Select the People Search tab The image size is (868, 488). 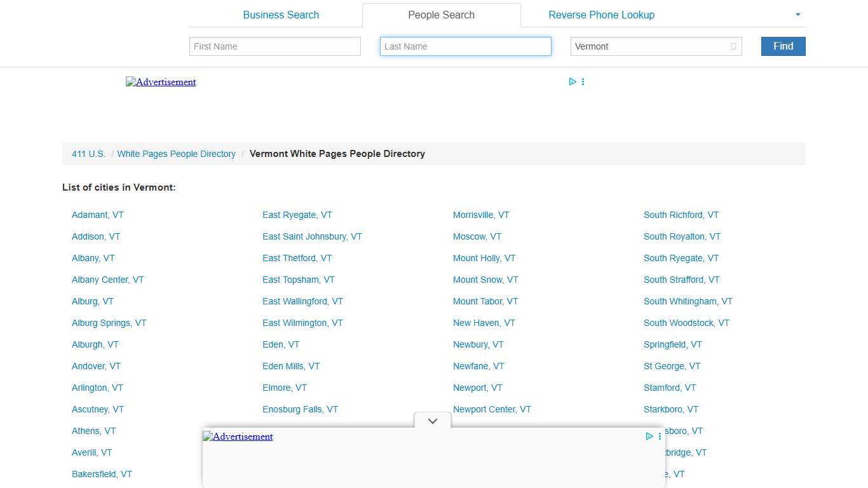[x=441, y=15]
